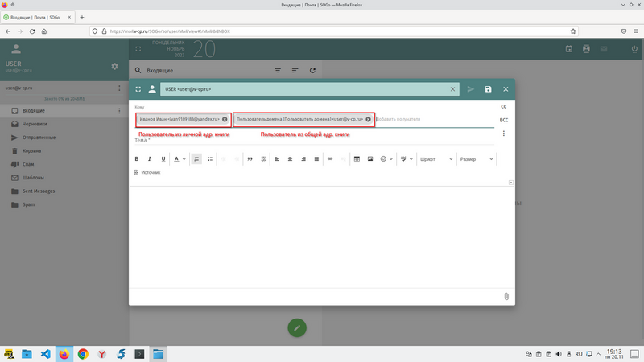Toggle bold text formatting

(138, 159)
